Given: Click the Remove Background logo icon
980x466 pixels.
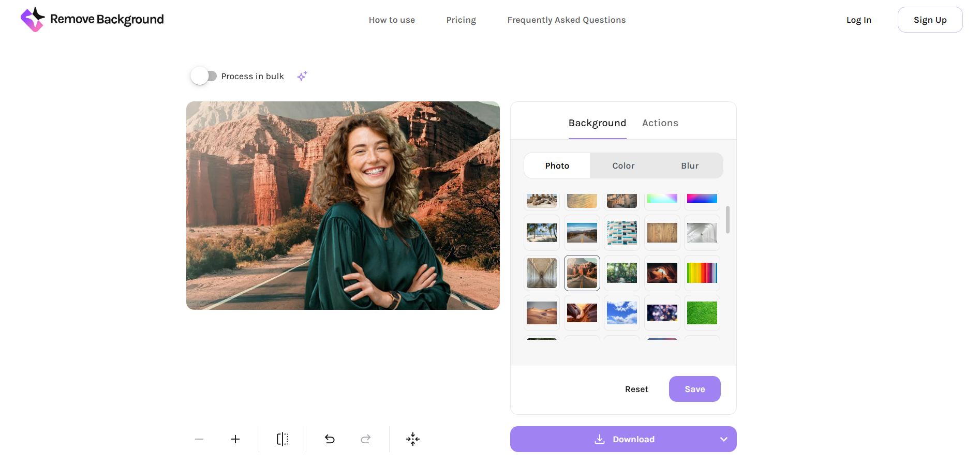Looking at the screenshot, I should (33, 19).
